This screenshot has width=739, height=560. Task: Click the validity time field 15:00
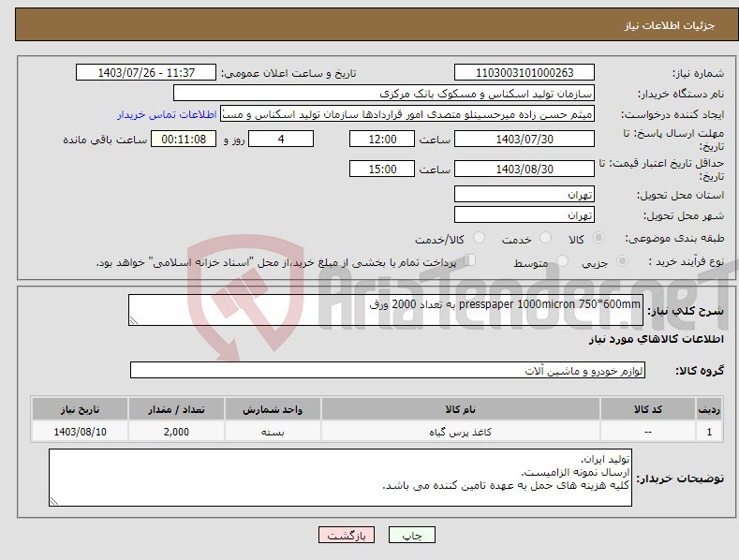pyautogui.click(x=382, y=169)
